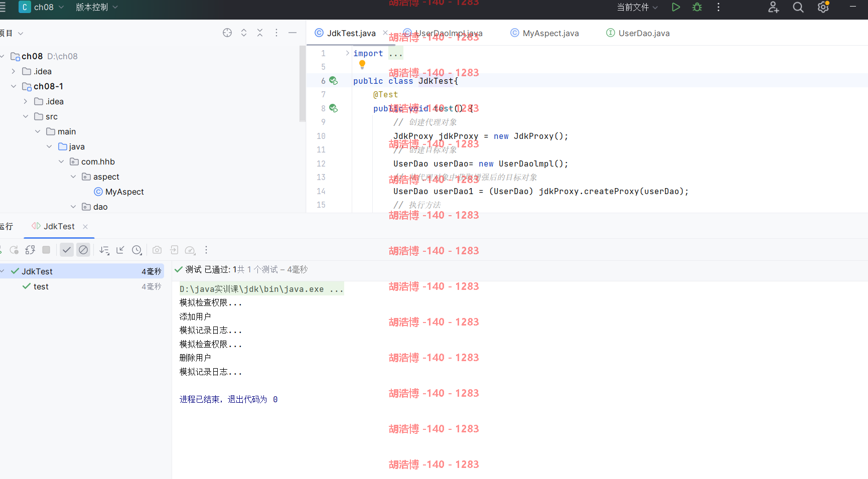Collapse the dao package
The image size is (868, 479).
(73, 207)
